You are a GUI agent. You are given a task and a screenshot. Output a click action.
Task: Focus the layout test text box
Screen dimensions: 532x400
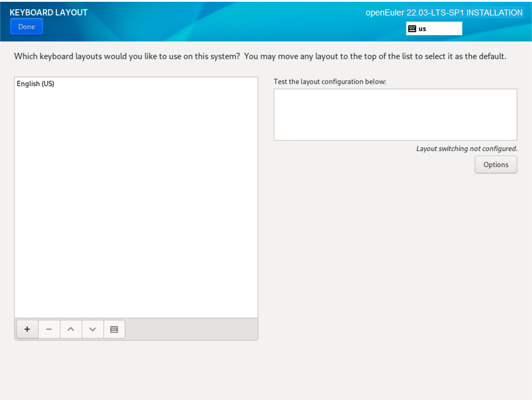tap(395, 115)
